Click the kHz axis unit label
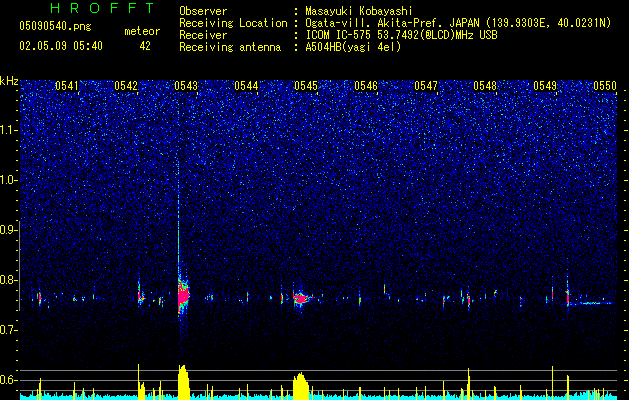Image resolution: width=629 pixels, height=400 pixels. (x=9, y=81)
